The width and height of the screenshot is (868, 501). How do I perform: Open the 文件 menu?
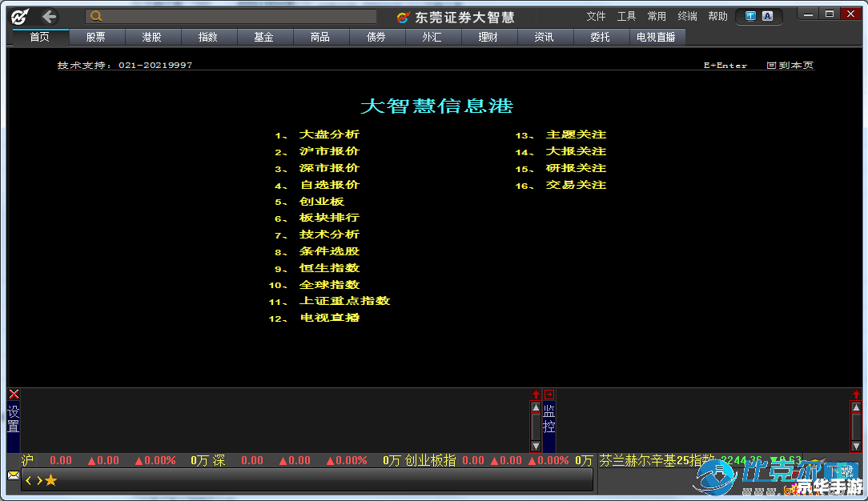pos(597,17)
